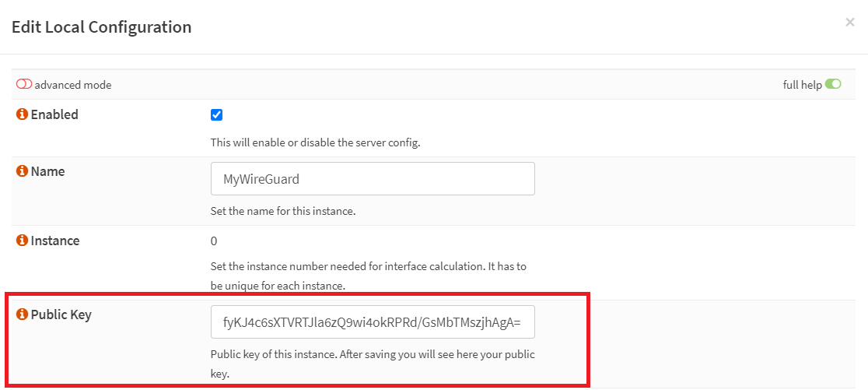This screenshot has width=868, height=390.
Task: Click the info icon beside Public Key
Action: [22, 315]
